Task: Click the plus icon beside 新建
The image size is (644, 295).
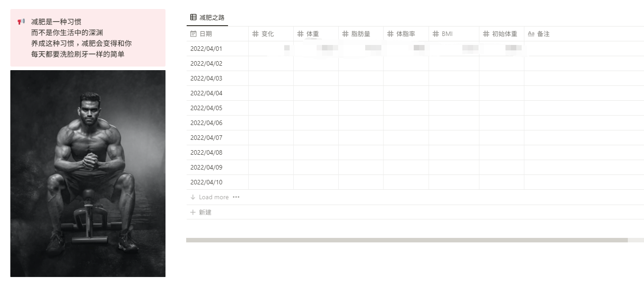Action: (193, 212)
